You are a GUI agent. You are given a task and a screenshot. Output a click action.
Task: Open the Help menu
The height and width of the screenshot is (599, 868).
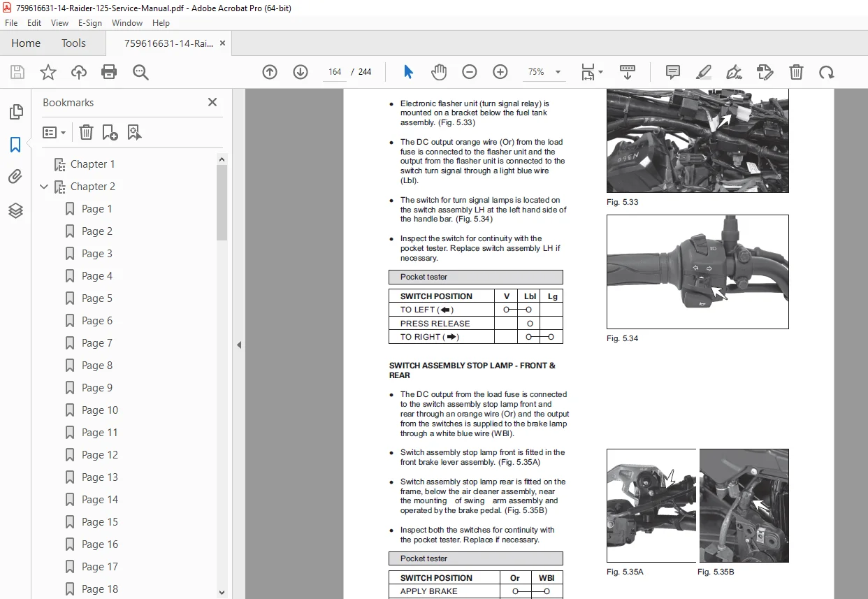(x=161, y=23)
